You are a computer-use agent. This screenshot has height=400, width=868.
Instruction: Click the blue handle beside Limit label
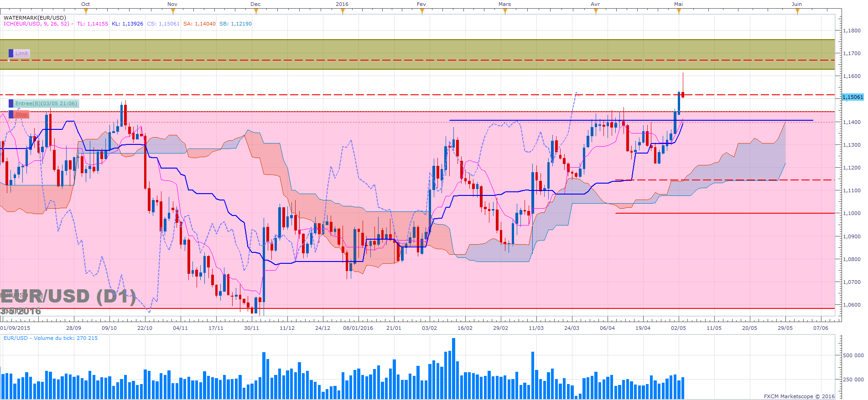11,53
